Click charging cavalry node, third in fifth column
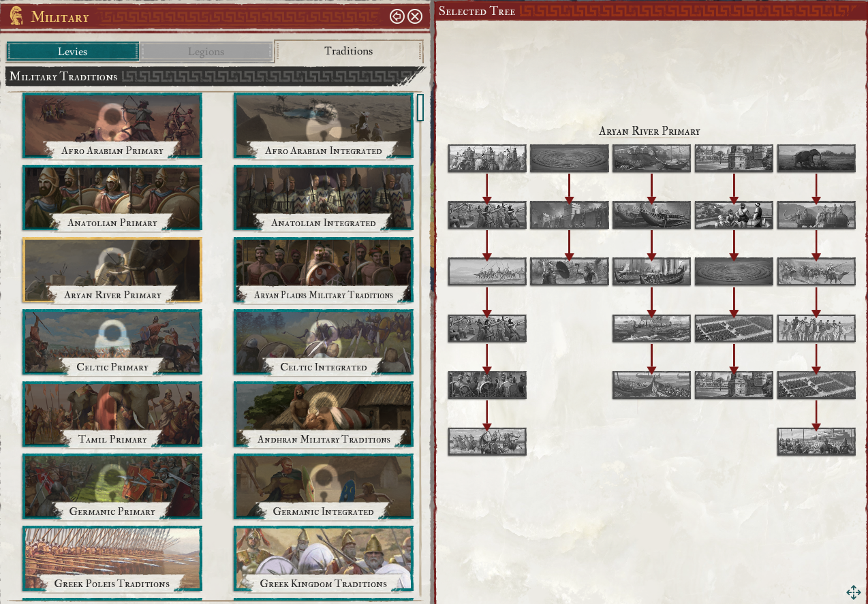 point(816,272)
